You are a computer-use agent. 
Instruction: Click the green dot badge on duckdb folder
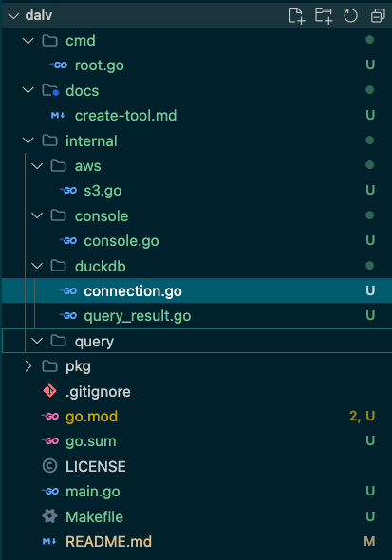tap(370, 266)
